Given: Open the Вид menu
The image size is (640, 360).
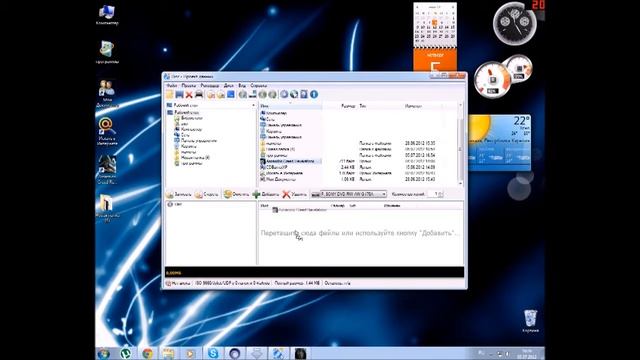Looking at the screenshot, I should (242, 86).
